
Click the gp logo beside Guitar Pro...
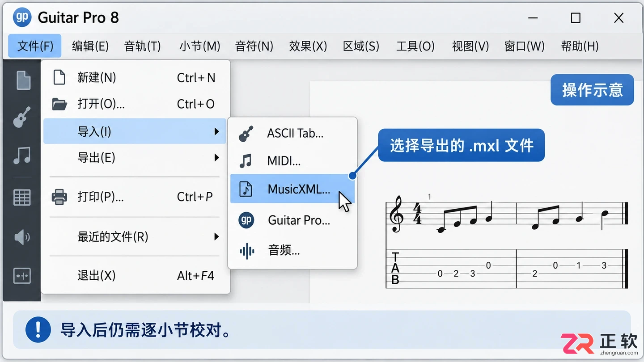(246, 220)
